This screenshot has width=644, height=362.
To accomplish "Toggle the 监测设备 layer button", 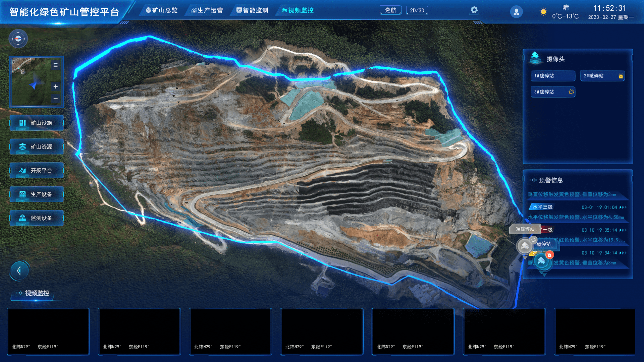I will coord(37,218).
